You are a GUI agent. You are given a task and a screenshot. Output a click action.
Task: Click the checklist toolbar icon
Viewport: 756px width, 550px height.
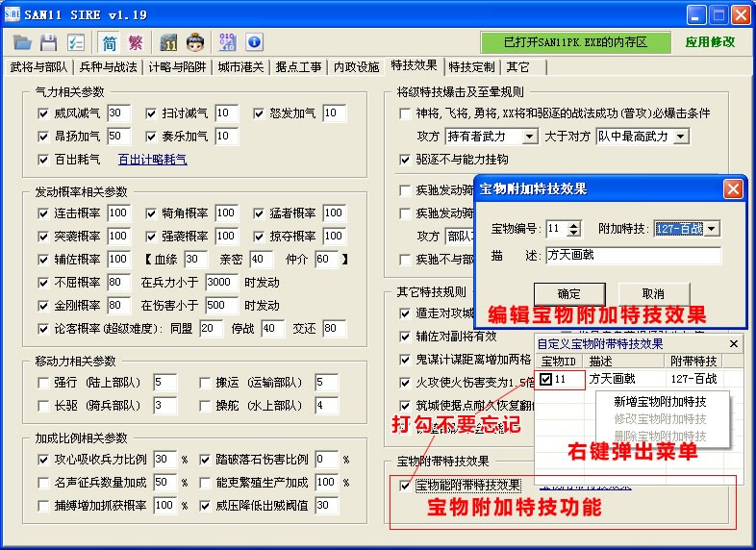point(76,42)
